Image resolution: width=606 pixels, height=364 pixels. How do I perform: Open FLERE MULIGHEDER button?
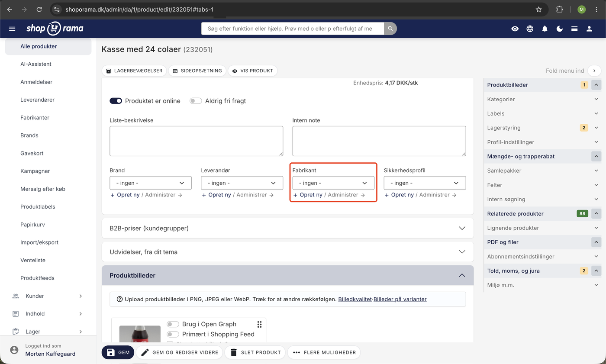[x=324, y=352]
